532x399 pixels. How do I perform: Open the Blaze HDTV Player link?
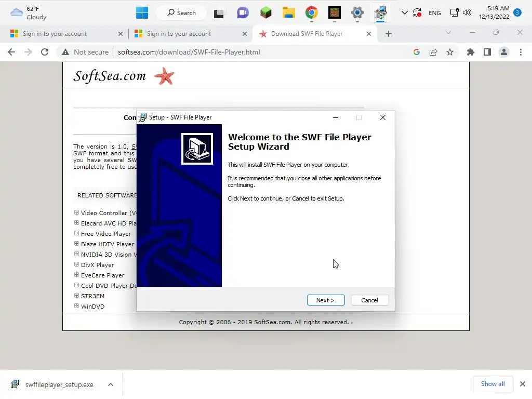coord(107,244)
